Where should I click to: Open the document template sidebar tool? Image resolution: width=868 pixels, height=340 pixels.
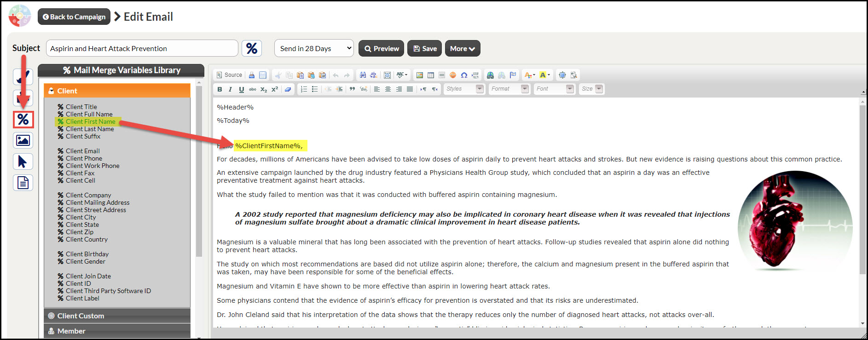point(23,183)
